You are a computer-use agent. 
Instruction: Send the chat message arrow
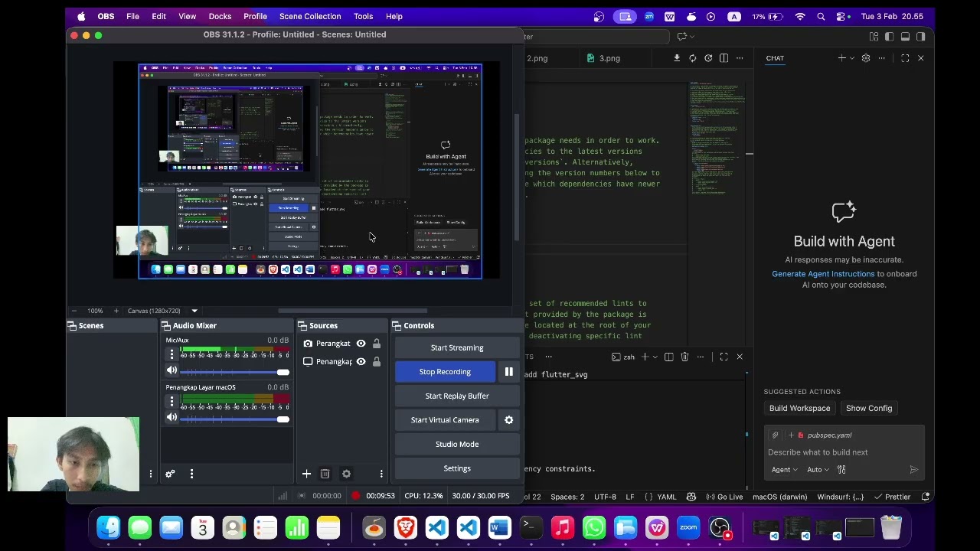pos(913,470)
